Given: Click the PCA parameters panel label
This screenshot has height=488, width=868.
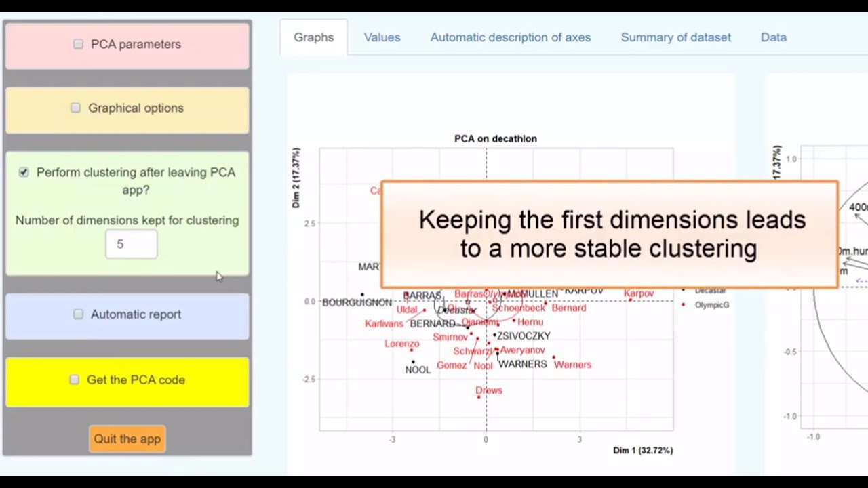Looking at the screenshot, I should click(x=136, y=44).
